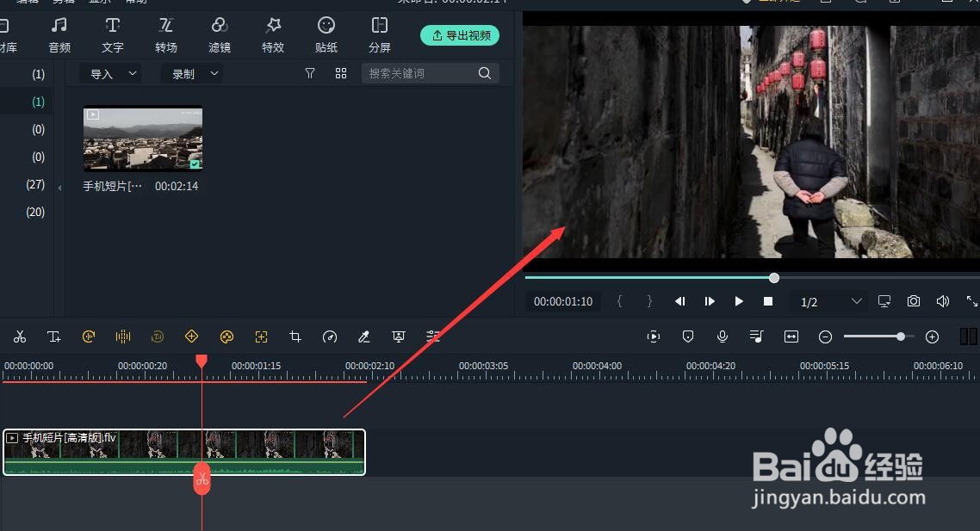Switch media library to grid view
This screenshot has height=531, width=980.
tap(341, 74)
